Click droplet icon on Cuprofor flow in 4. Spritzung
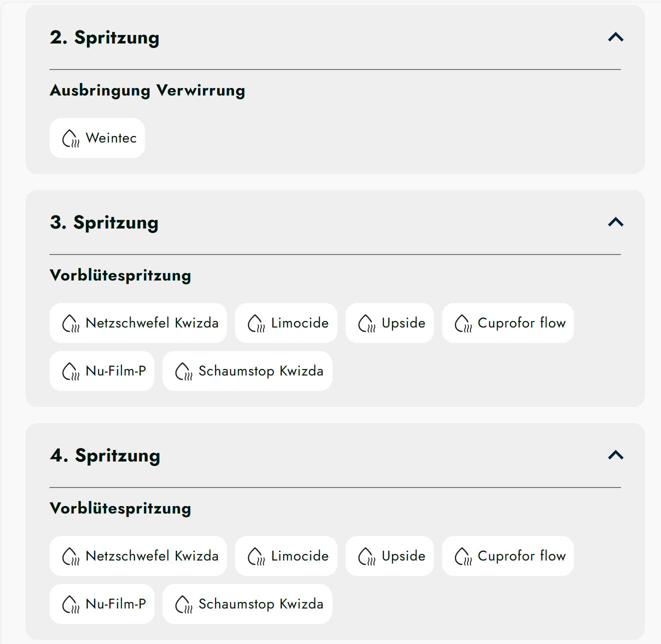 coord(463,556)
